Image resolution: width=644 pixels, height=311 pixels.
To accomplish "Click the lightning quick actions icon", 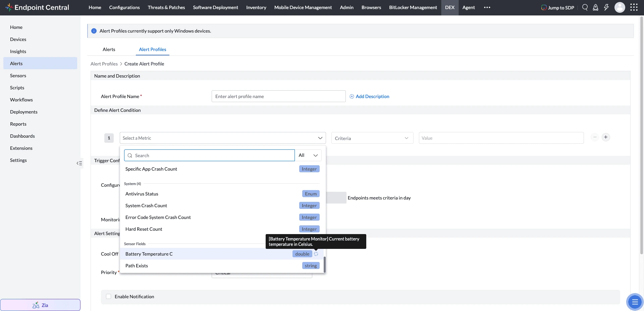I will [x=606, y=7].
